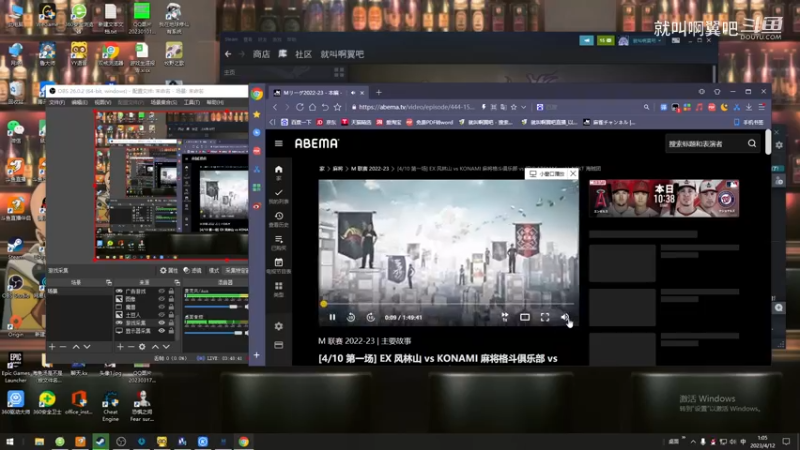Move selected OBS source up
This screenshot has height=450, width=800.
[x=155, y=347]
